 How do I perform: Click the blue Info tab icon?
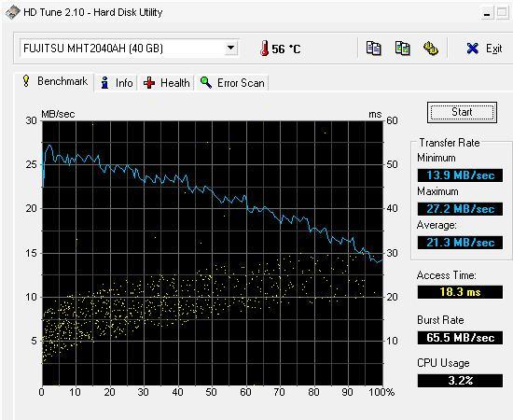(x=104, y=83)
